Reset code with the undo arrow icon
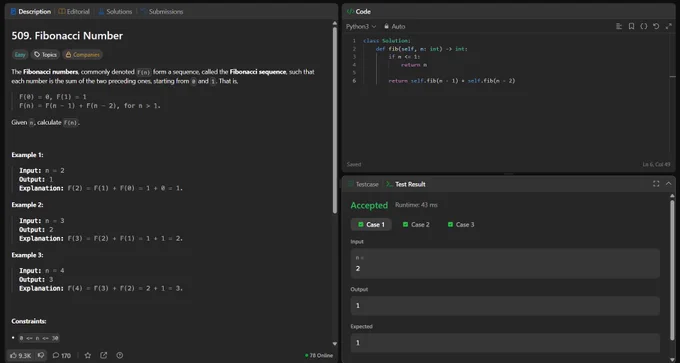 (x=656, y=26)
